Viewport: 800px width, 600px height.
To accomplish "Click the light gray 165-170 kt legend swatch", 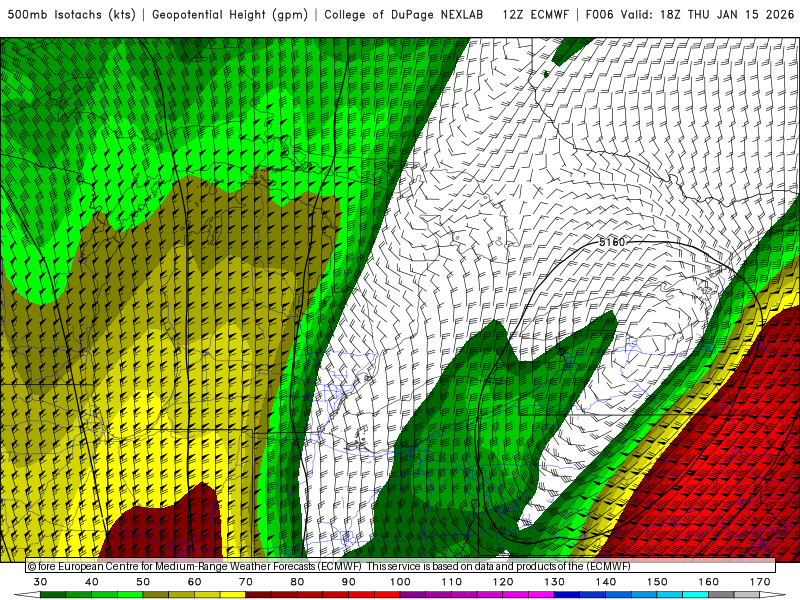I will pyautogui.click(x=747, y=595).
